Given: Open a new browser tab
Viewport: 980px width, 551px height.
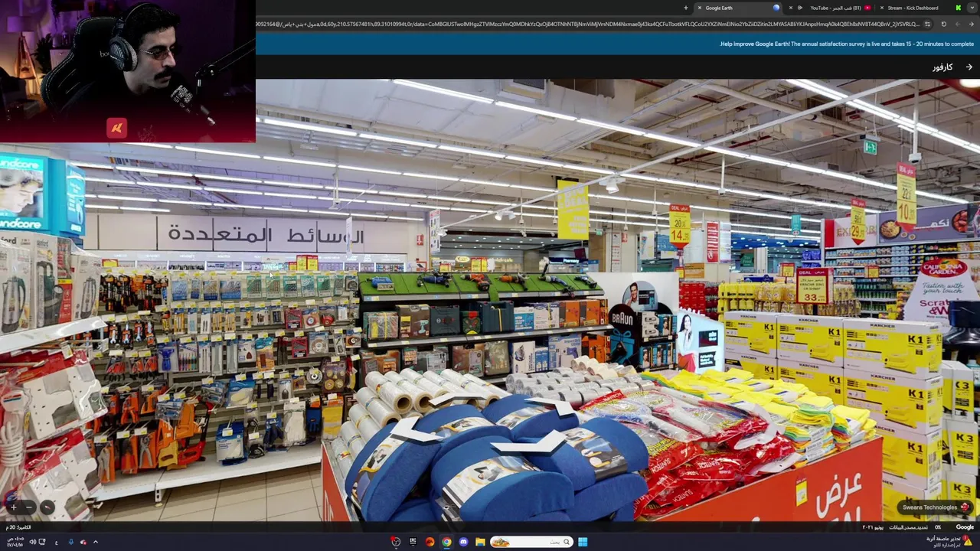Looking at the screenshot, I should (x=686, y=8).
